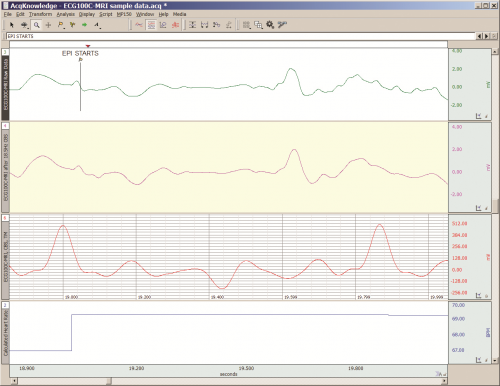This screenshot has width=500, height=386.
Task: Go to previous event with left arrow
Action: [480, 36]
